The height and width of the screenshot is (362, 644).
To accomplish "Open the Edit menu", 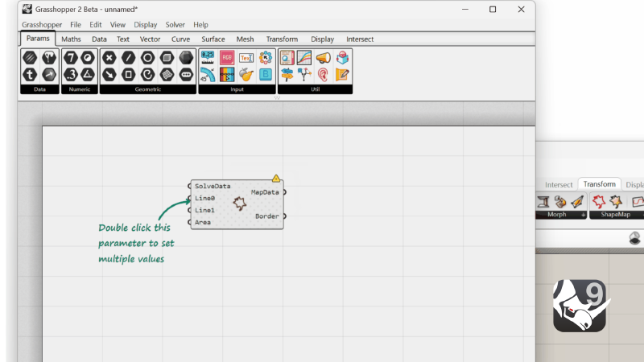I will point(96,25).
